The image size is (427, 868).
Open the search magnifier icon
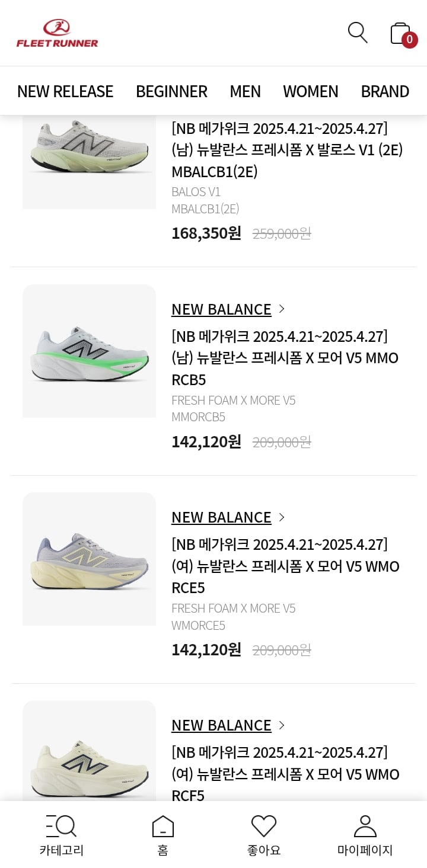(x=358, y=33)
